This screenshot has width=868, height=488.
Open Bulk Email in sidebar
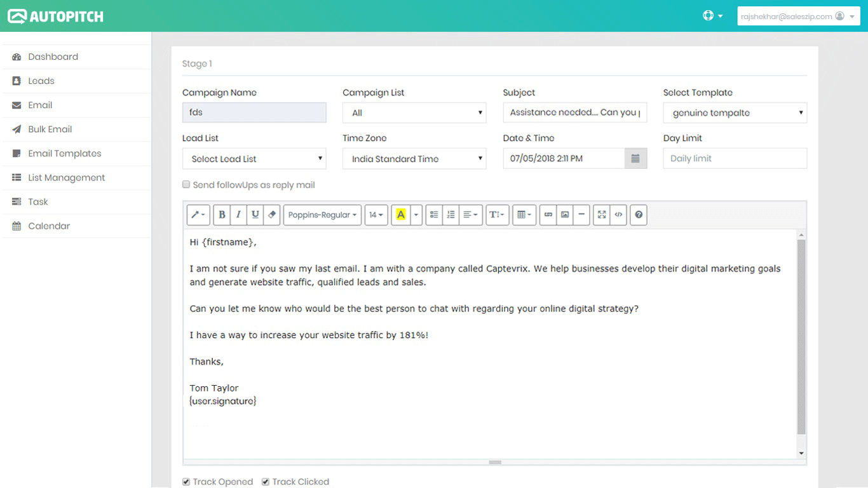coord(76,129)
